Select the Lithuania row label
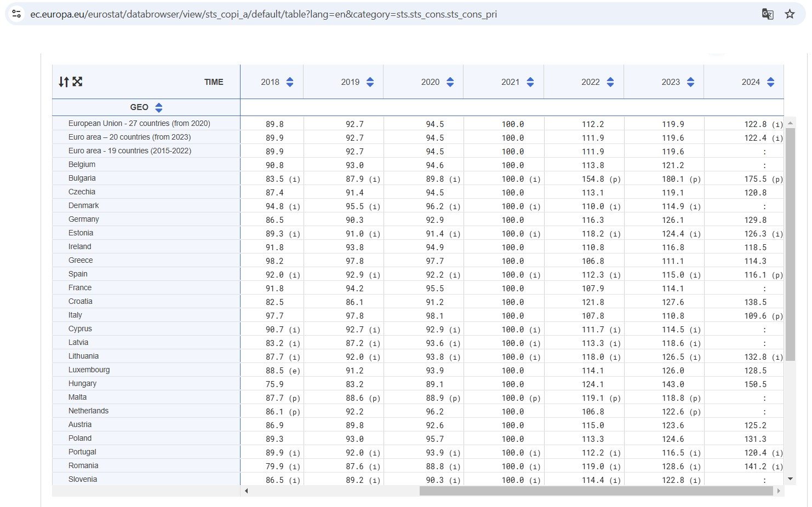This screenshot has width=812, height=507. [83, 356]
